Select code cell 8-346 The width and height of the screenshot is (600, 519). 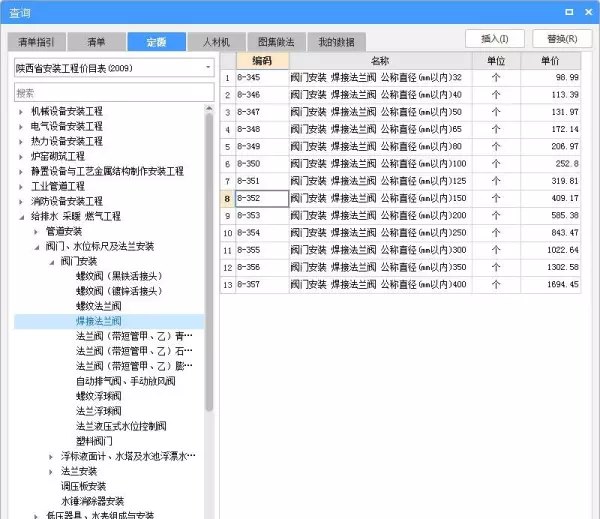pos(262,95)
